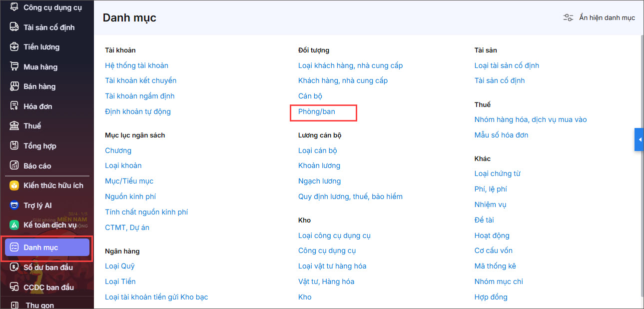Open Định khoản tự động link
Image resolution: width=644 pixels, height=309 pixels.
[138, 111]
